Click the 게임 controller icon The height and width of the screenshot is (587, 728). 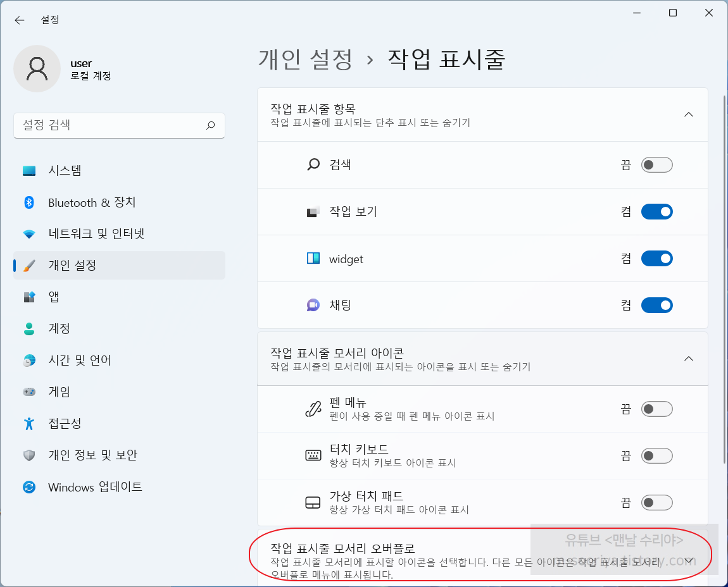click(x=29, y=392)
